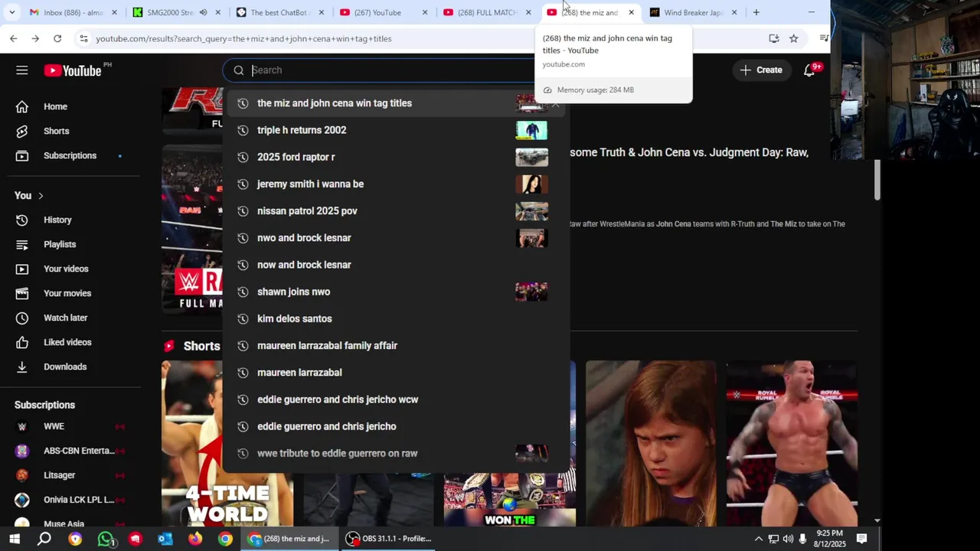
Task: Bookmark this page with the star
Action: (794, 38)
